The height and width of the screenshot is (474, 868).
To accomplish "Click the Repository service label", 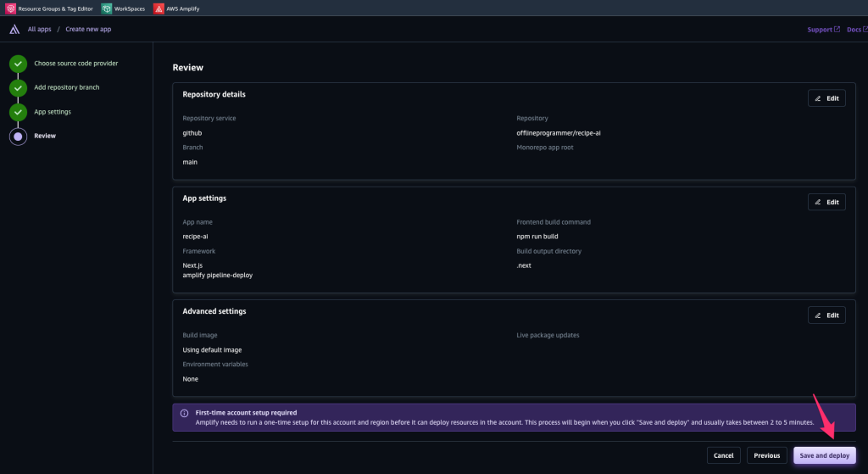I will (x=209, y=118).
